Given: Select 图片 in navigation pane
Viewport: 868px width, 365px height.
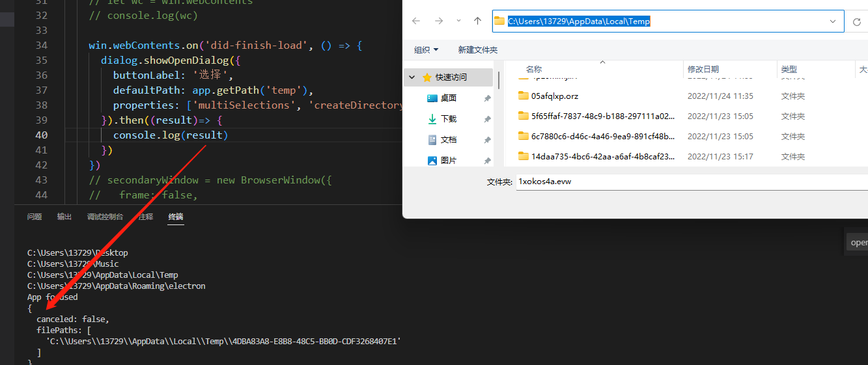Looking at the screenshot, I should coord(448,161).
